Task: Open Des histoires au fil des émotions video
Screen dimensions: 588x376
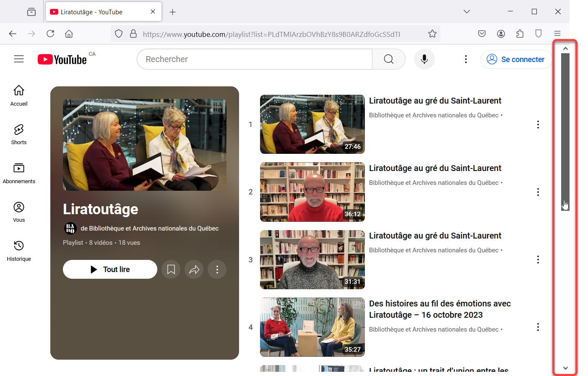Action: (440, 309)
